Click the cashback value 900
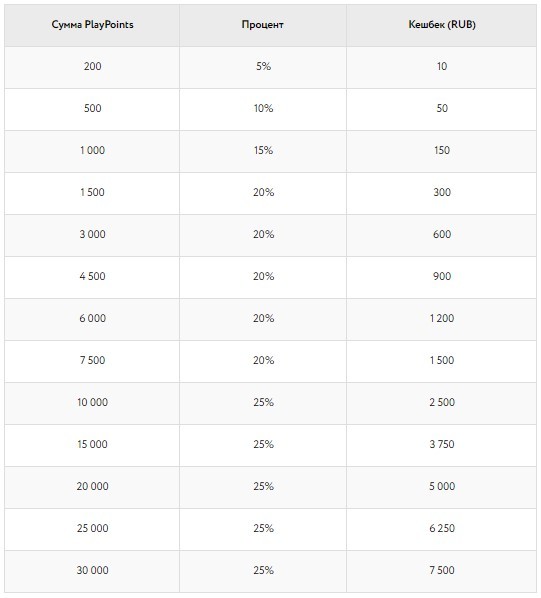Viewport: 541px width, 598px height. (x=442, y=276)
